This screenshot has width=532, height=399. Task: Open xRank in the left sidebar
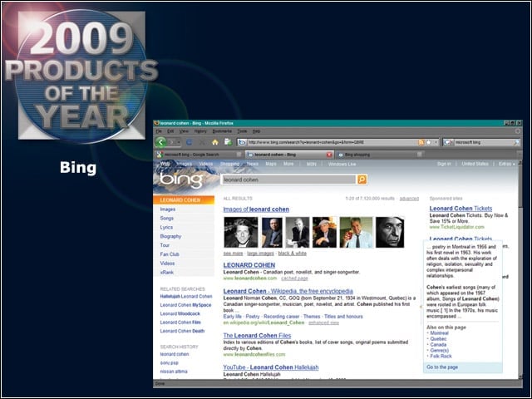pyautogui.click(x=166, y=272)
